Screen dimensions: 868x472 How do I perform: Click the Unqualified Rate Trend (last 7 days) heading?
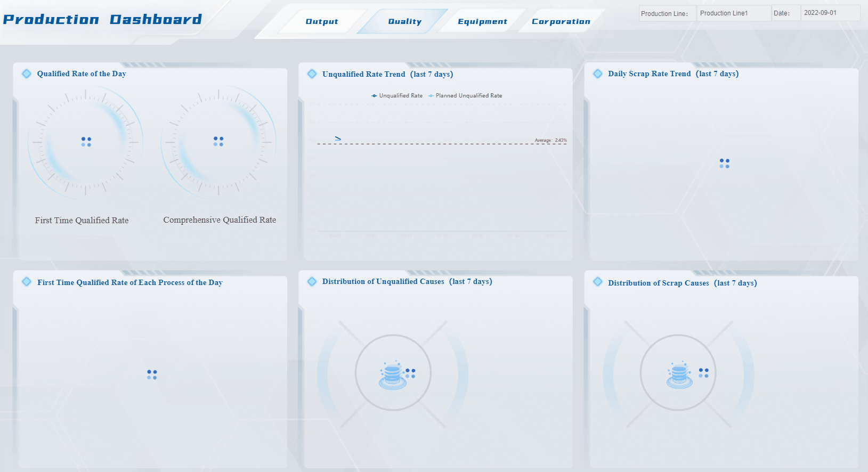[387, 74]
